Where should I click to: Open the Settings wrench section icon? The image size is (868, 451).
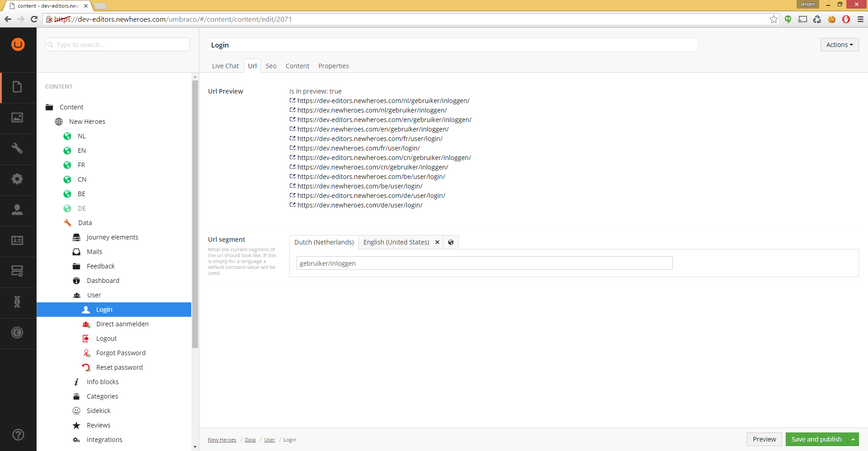click(17, 148)
